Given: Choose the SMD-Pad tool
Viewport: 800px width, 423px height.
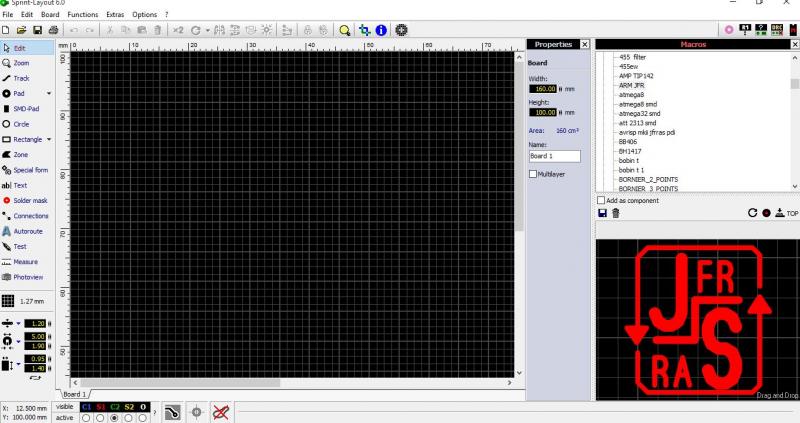Looking at the screenshot, I should tap(27, 109).
